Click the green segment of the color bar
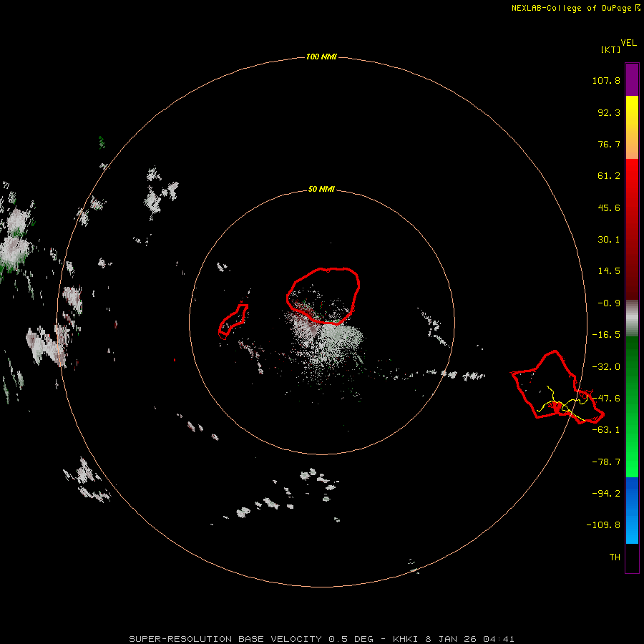This screenshot has height=644, width=644. [x=632, y=406]
